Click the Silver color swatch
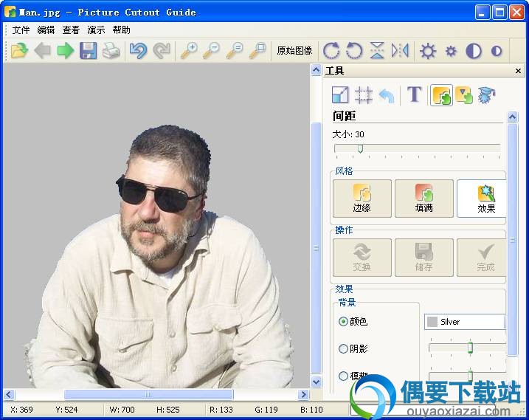The height and width of the screenshot is (420, 529). tap(432, 322)
